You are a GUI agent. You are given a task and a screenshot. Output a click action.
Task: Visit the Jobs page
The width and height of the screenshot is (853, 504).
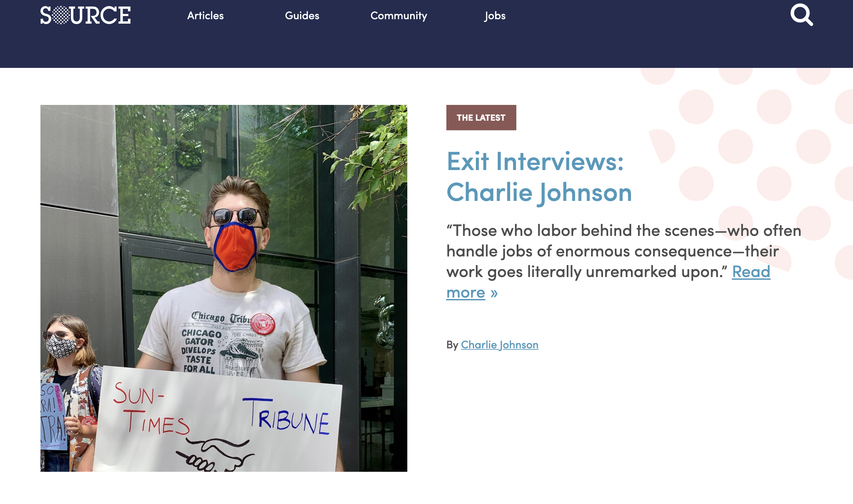tap(495, 16)
